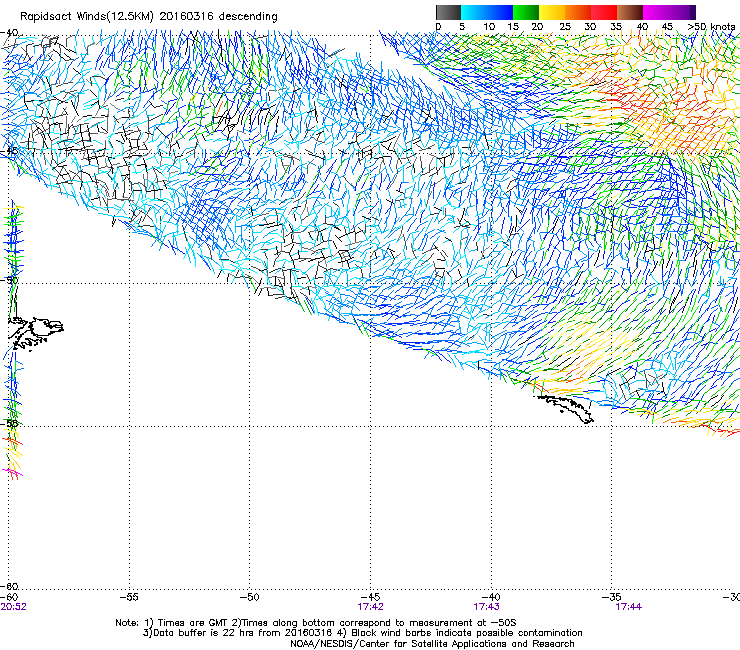The height and width of the screenshot is (650, 740).
Task: Click the purple "17:44" pass time
Action: (x=629, y=607)
